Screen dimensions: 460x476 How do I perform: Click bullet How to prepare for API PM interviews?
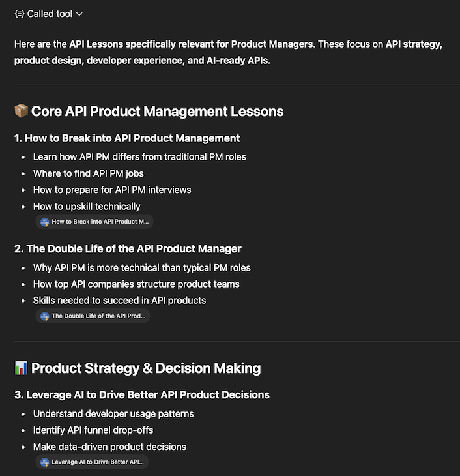click(112, 190)
